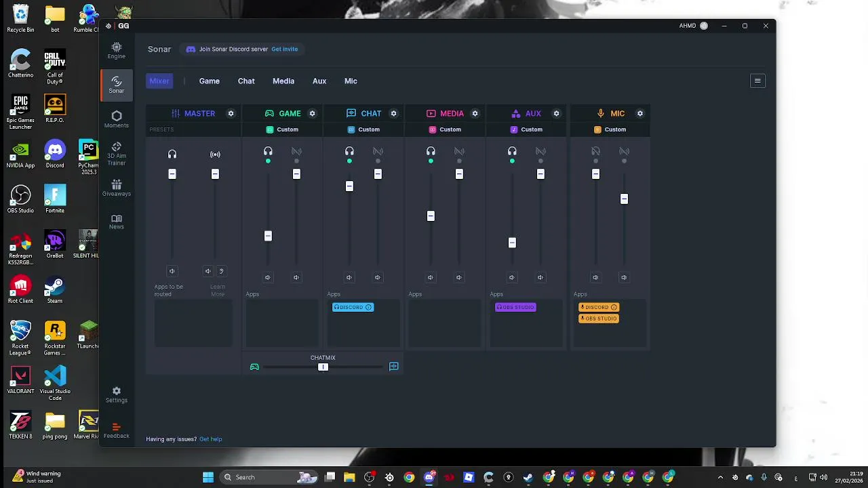868x488 pixels.
Task: Open Media channel settings gear
Action: click(x=475, y=113)
